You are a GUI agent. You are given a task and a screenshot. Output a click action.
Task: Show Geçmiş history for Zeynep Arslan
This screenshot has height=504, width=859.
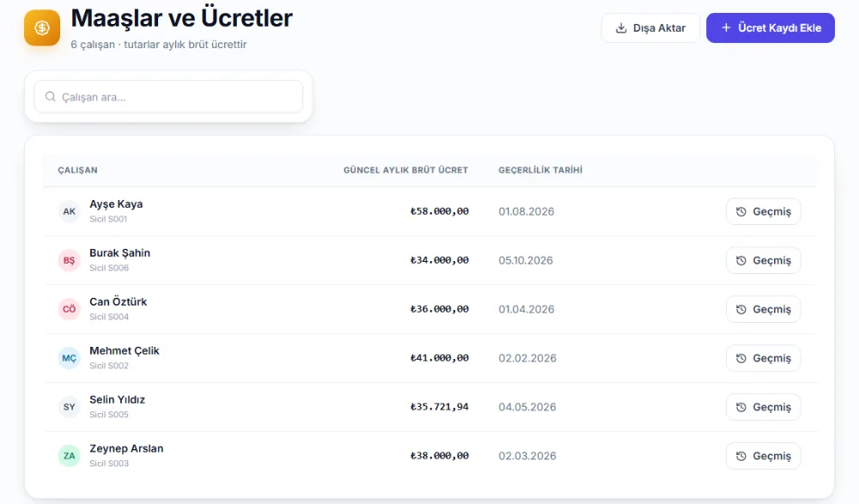(x=763, y=456)
